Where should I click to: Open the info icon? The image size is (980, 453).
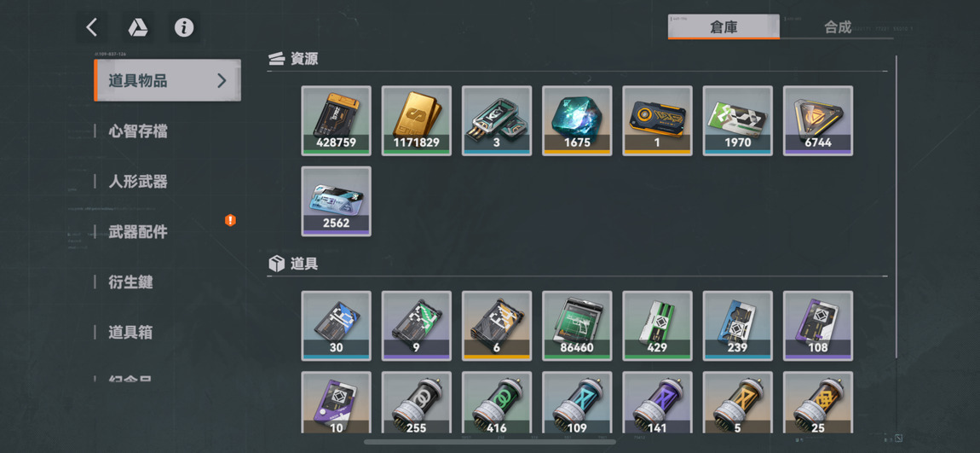(184, 27)
